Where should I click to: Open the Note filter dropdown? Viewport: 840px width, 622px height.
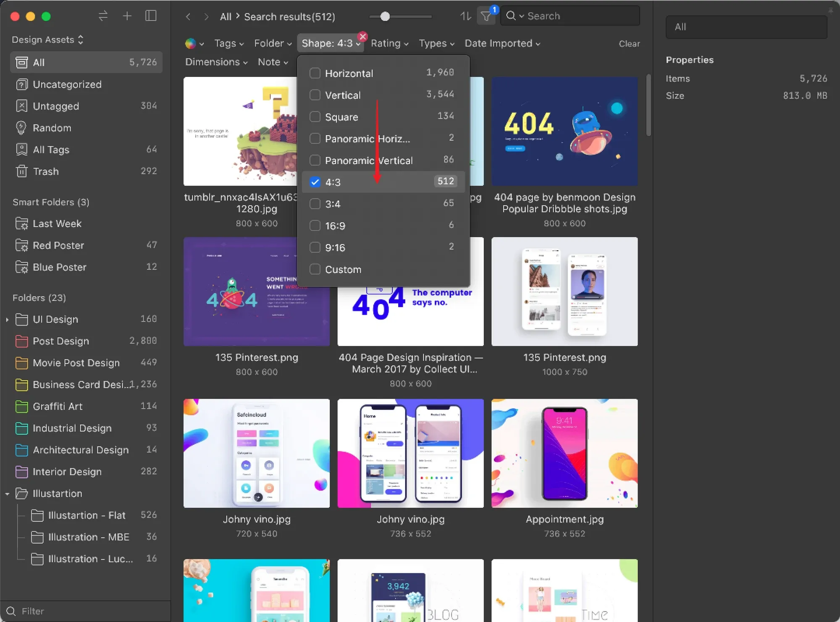[x=273, y=62]
